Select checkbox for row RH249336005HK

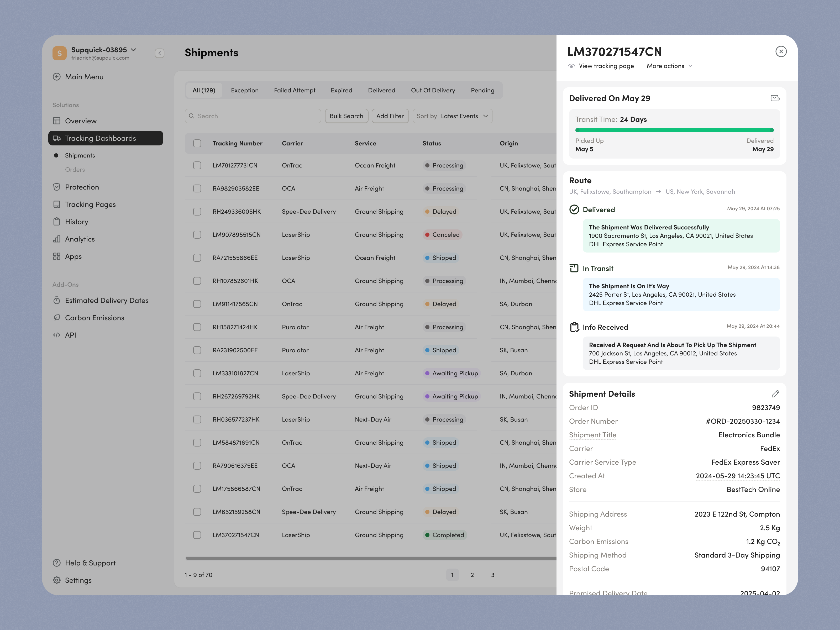pyautogui.click(x=197, y=212)
